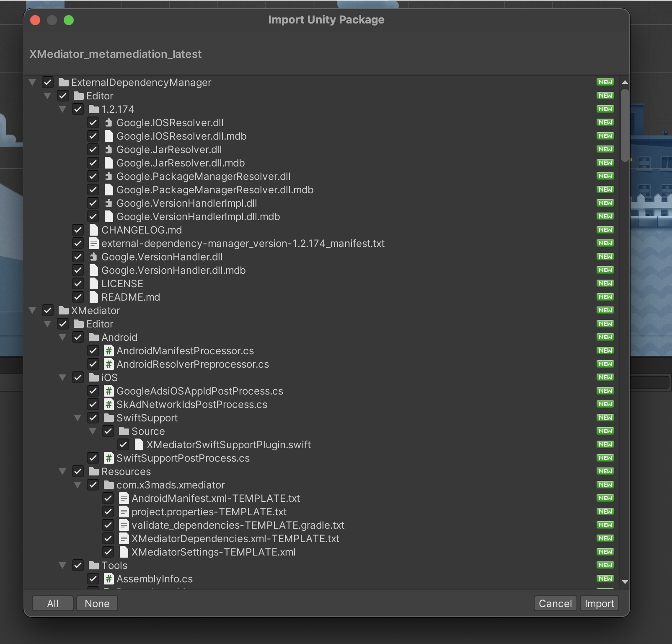The height and width of the screenshot is (644, 672).
Task: Select the Google.VersionHandlerImpl.dll.mdb row
Action: tap(323, 216)
